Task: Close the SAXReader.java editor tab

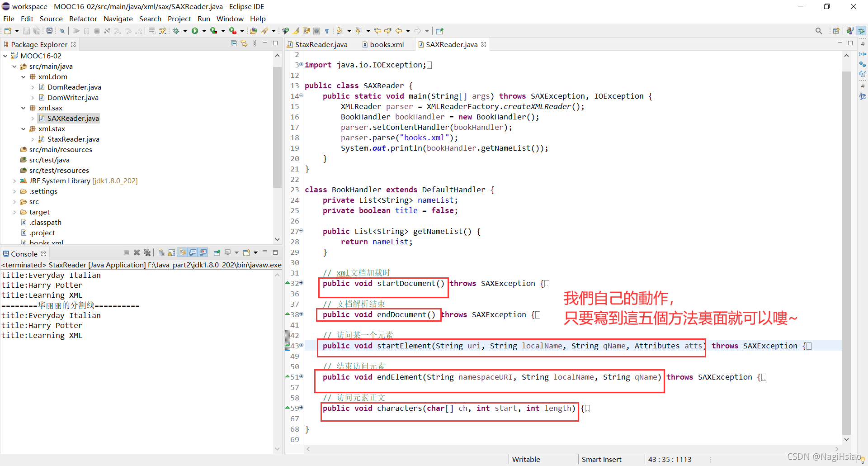Action: [484, 44]
